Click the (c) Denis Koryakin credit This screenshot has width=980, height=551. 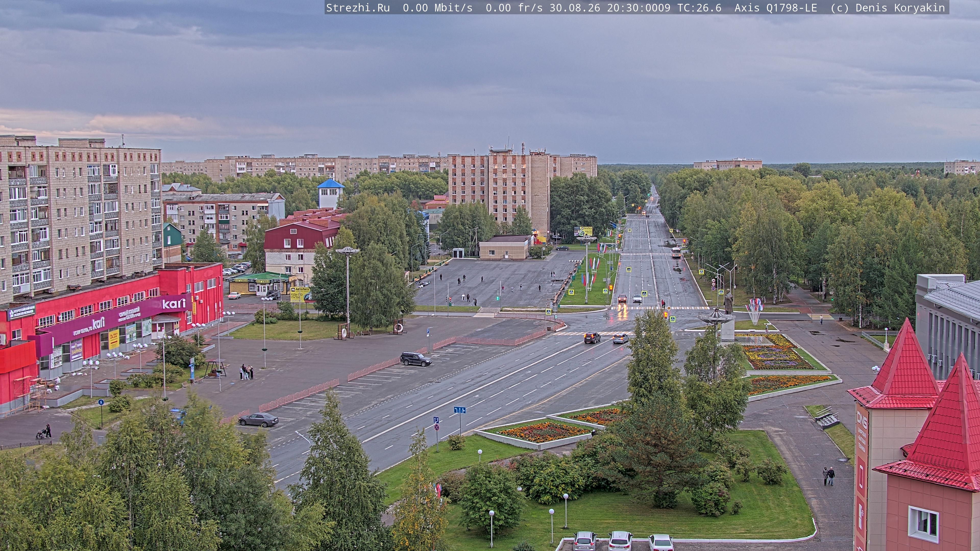[888, 8]
